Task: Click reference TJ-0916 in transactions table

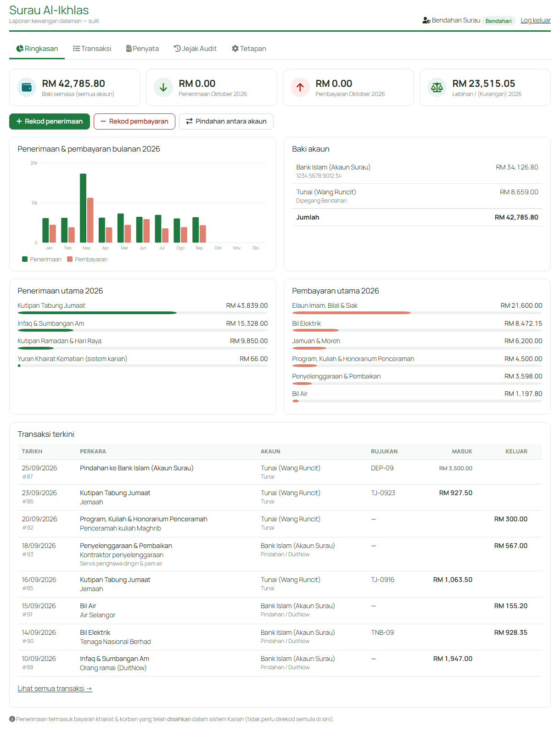Action: pos(382,580)
